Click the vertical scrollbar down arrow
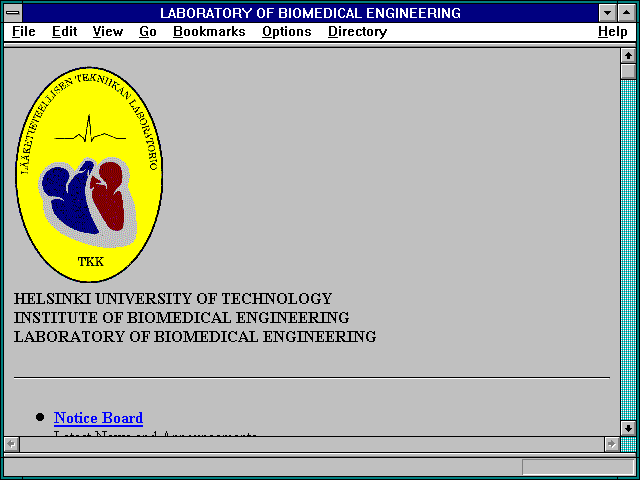 click(628, 428)
